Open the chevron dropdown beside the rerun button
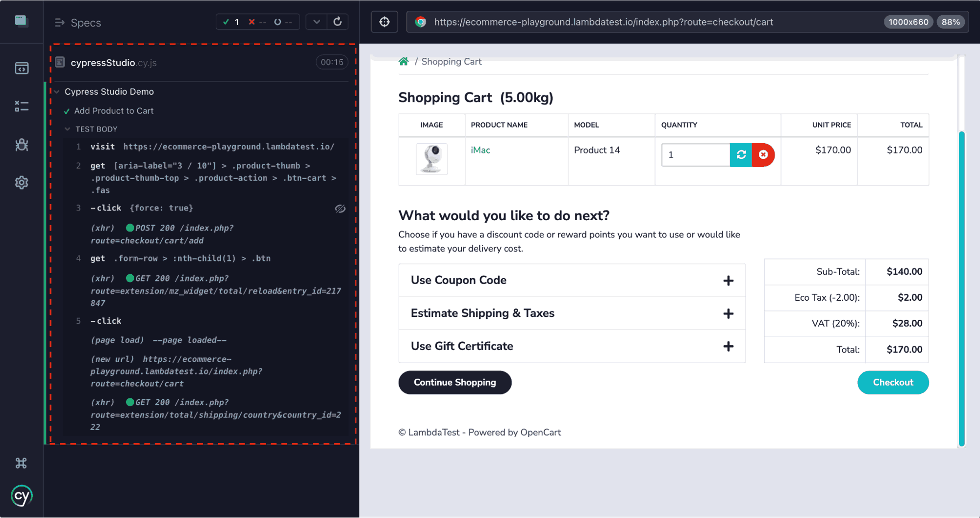The height and width of the screenshot is (518, 980). pyautogui.click(x=316, y=21)
